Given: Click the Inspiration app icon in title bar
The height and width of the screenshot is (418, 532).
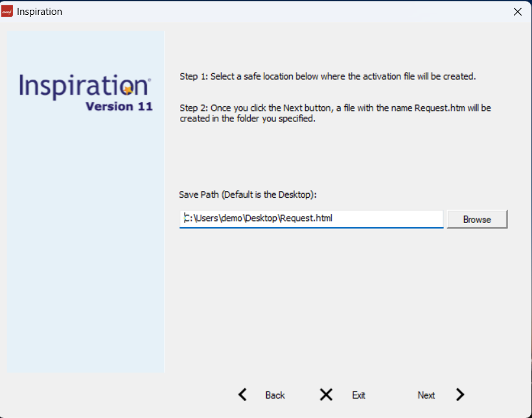Looking at the screenshot, I should coord(6,11).
